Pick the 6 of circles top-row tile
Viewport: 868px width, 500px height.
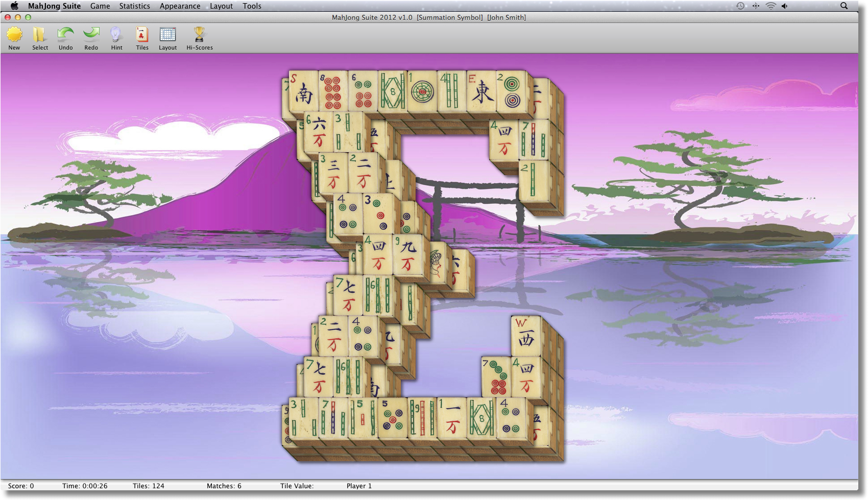(x=363, y=91)
